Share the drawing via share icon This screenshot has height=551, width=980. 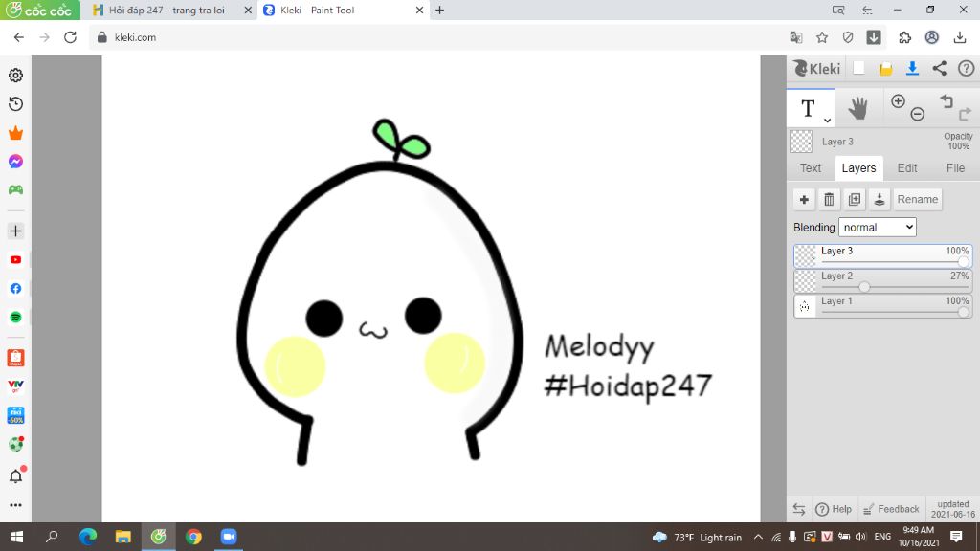(940, 69)
